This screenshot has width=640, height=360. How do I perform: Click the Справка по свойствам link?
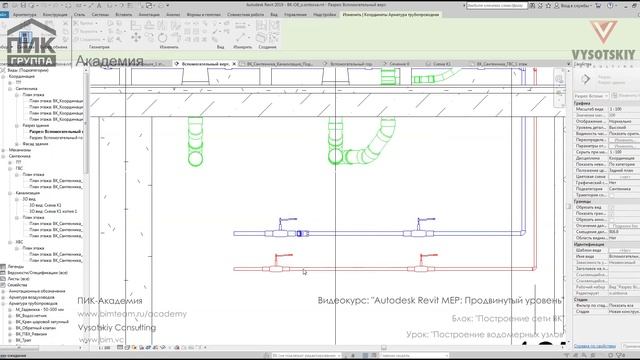(595, 346)
